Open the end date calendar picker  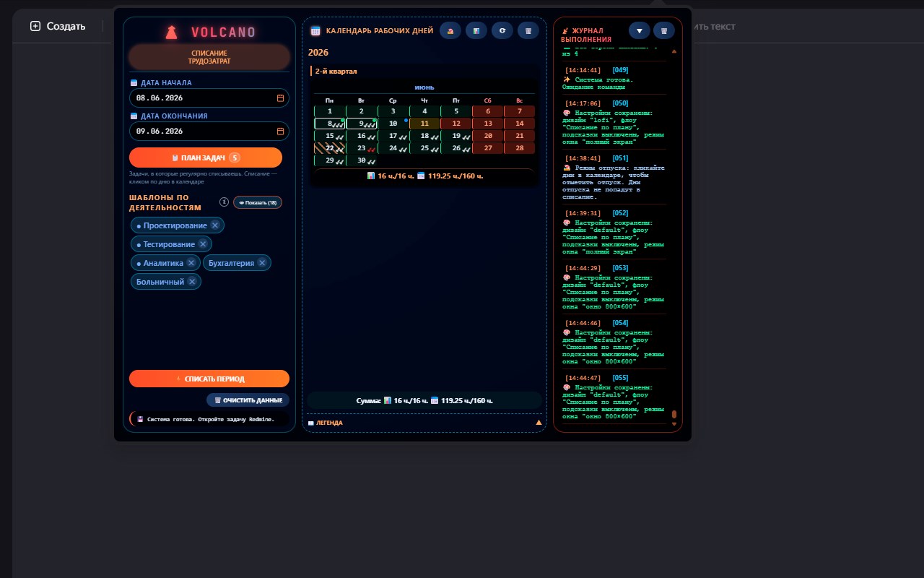(280, 131)
